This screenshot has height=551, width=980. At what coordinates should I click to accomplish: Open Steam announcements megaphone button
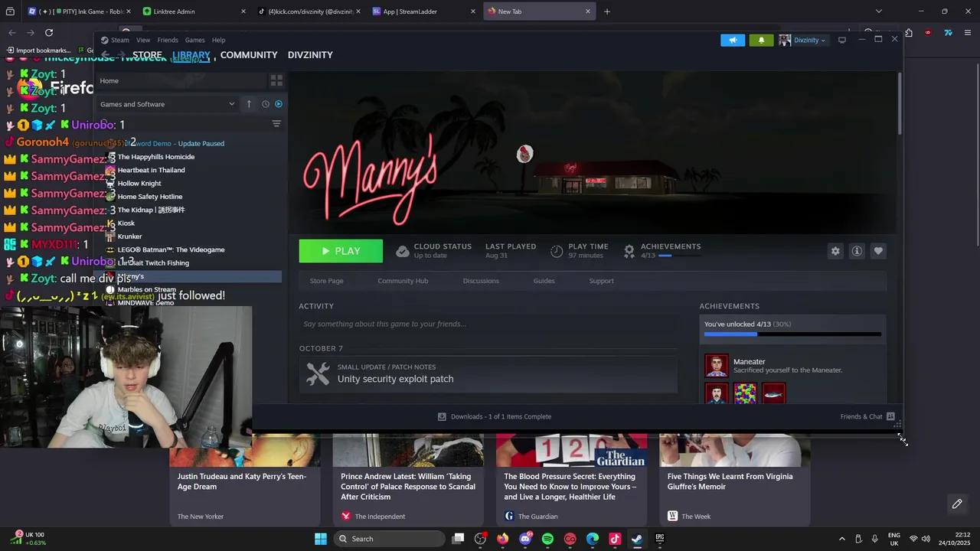click(733, 40)
